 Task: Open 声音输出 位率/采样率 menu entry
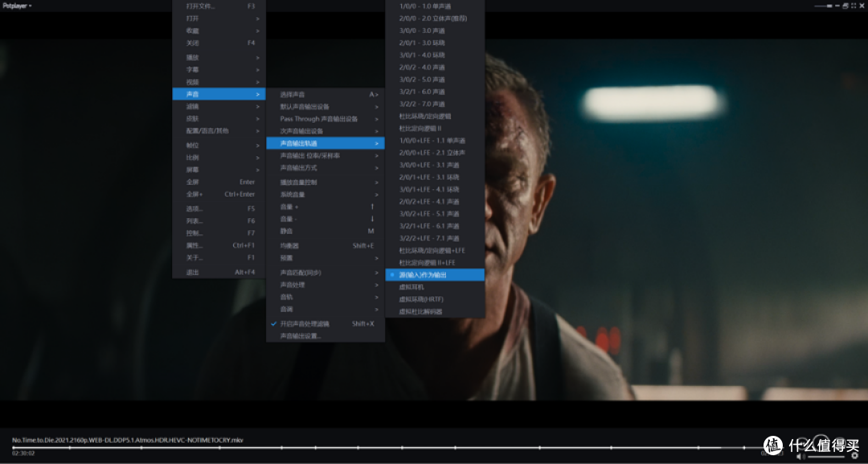325,155
